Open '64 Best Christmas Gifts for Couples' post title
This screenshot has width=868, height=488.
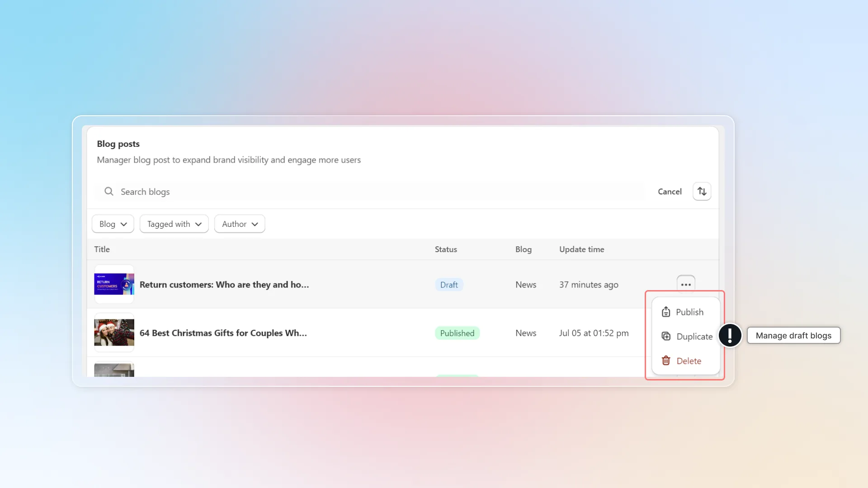223,333
